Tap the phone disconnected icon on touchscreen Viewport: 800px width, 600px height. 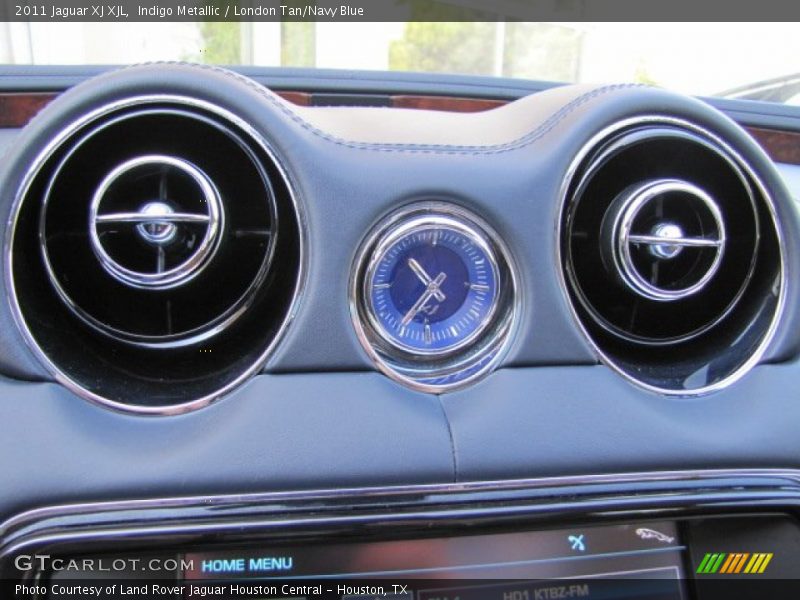[x=577, y=543]
